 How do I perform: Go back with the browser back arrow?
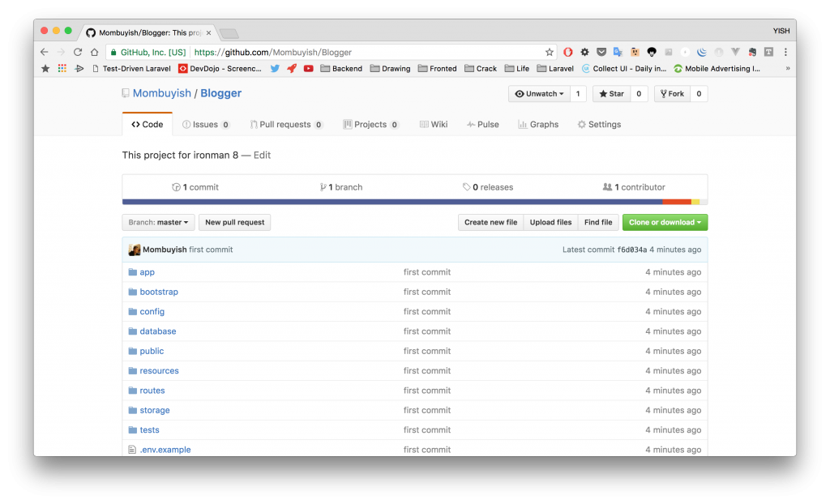click(x=45, y=52)
